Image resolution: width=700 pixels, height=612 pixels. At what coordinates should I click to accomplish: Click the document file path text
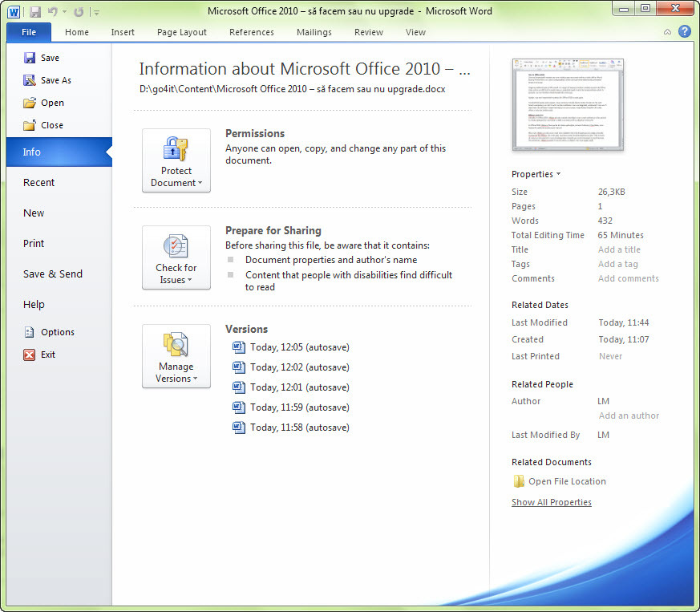pyautogui.click(x=293, y=89)
